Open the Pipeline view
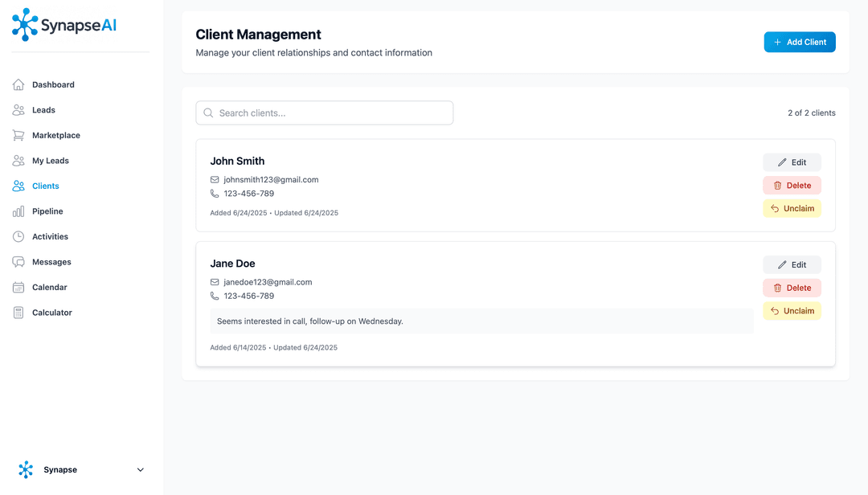The image size is (868, 495). [x=47, y=211]
